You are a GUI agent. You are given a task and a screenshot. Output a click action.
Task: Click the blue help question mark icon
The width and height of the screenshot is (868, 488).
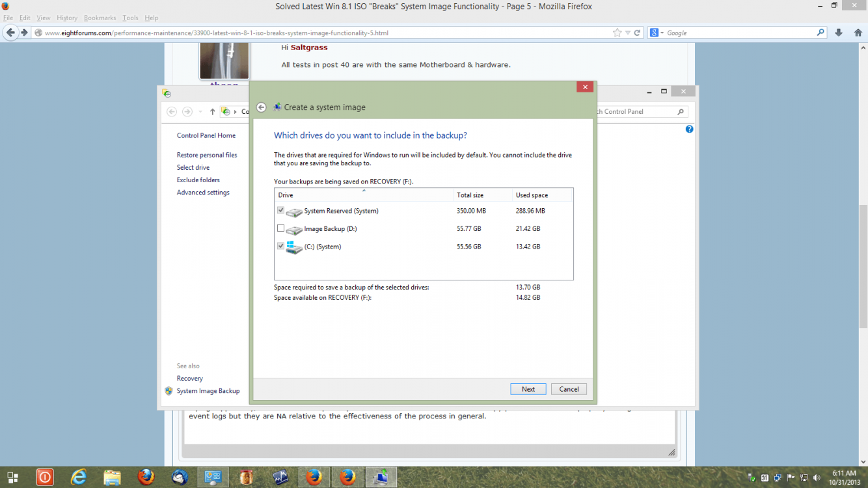click(689, 129)
